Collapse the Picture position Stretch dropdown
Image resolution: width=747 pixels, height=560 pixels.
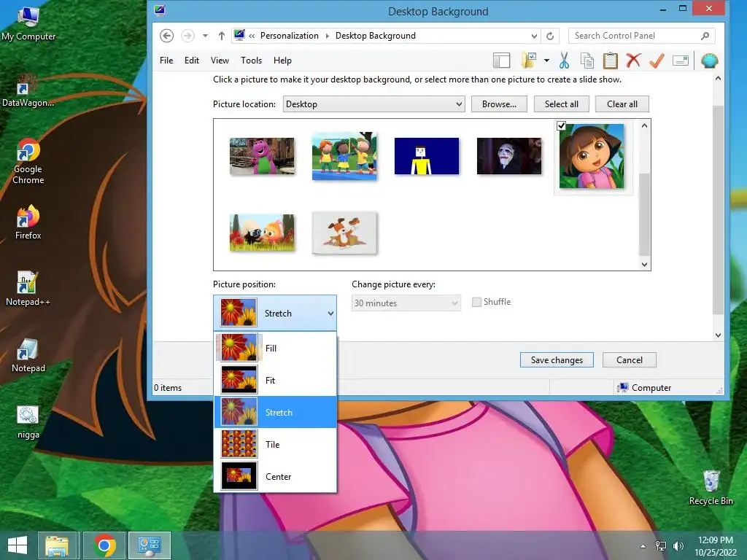(x=275, y=313)
